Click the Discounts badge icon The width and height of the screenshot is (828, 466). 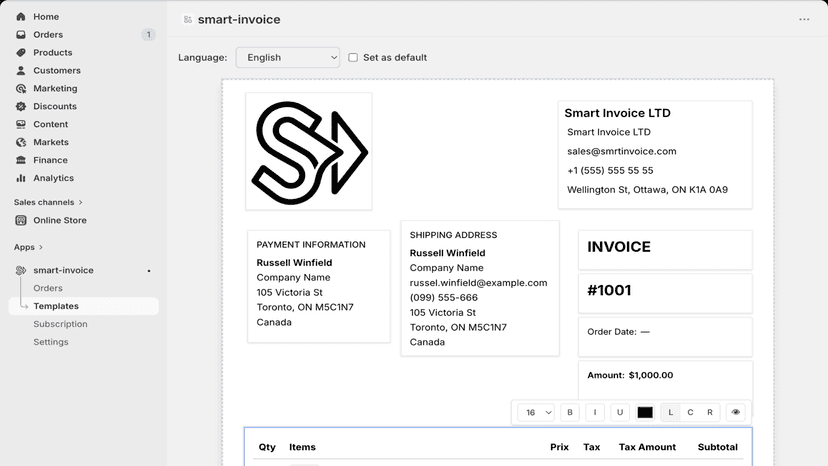[21, 106]
